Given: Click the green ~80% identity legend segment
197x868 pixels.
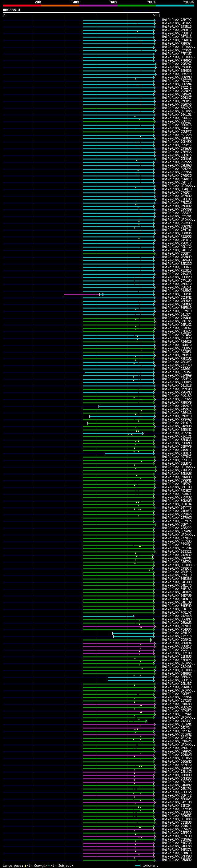Looking at the screenshot, I should click(137, 6).
